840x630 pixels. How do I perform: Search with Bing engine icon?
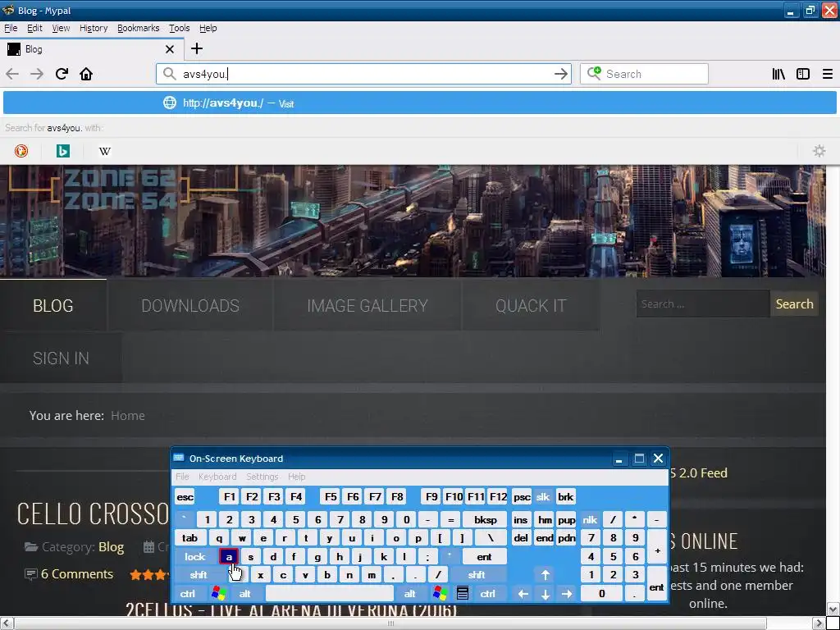coord(62,151)
